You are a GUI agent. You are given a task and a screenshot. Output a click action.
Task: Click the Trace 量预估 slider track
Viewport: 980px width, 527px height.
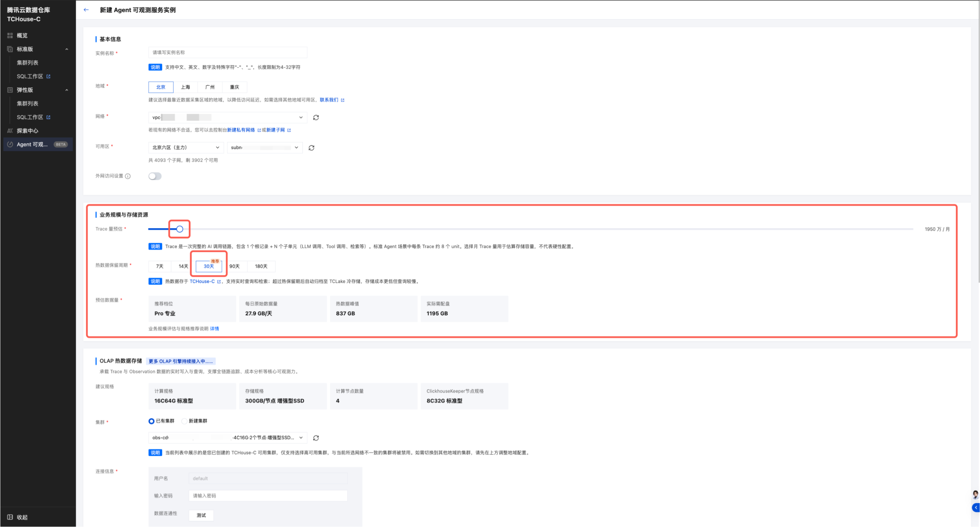531,229
